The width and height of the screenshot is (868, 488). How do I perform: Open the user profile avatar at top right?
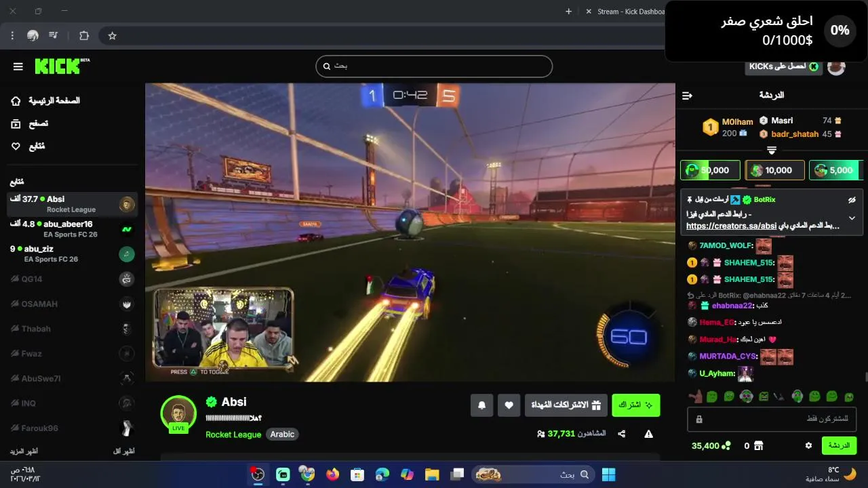tap(837, 66)
